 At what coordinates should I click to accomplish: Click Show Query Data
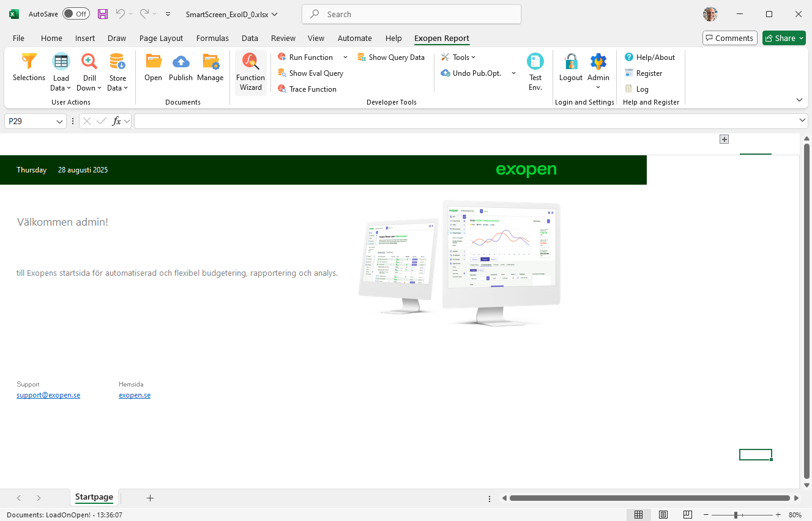[396, 57]
